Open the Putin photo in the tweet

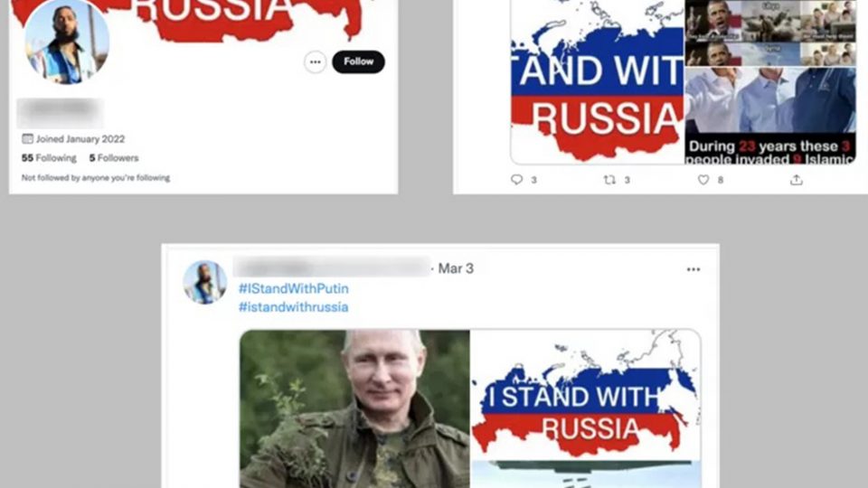(x=354, y=408)
